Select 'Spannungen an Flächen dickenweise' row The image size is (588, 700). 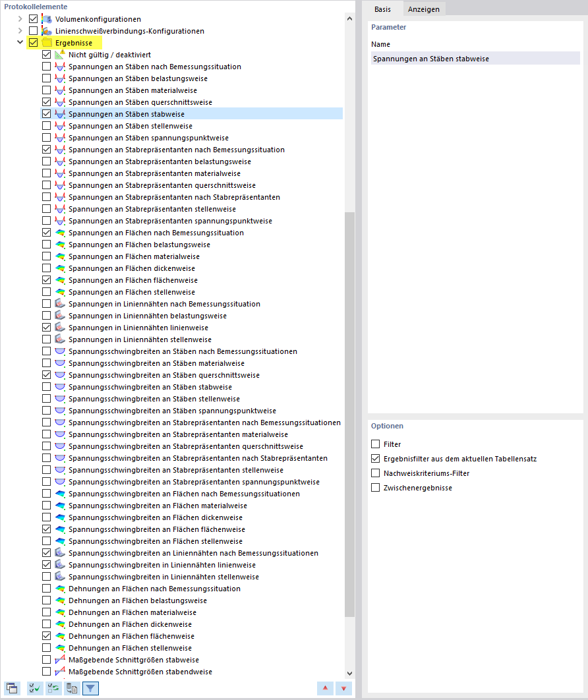132,268
